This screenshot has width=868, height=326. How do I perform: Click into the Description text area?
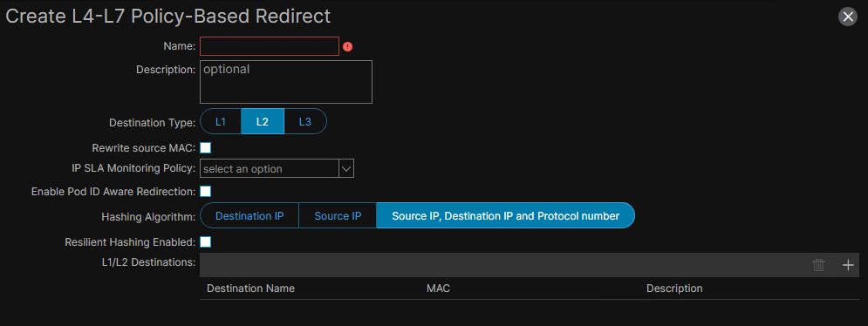click(x=285, y=82)
